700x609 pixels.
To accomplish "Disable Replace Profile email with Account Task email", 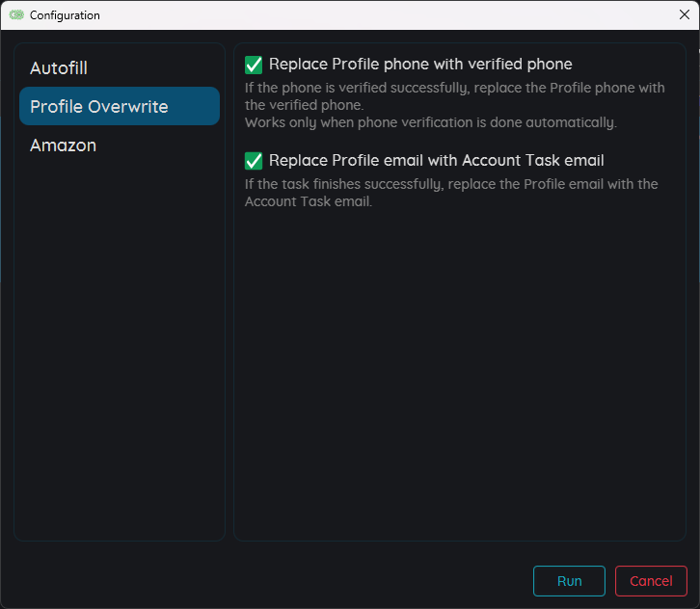I will 254,161.
